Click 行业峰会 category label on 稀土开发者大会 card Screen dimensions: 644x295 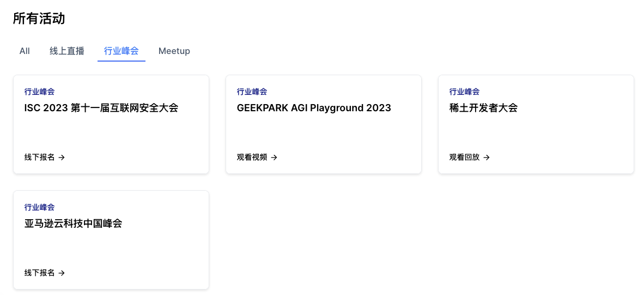465,92
